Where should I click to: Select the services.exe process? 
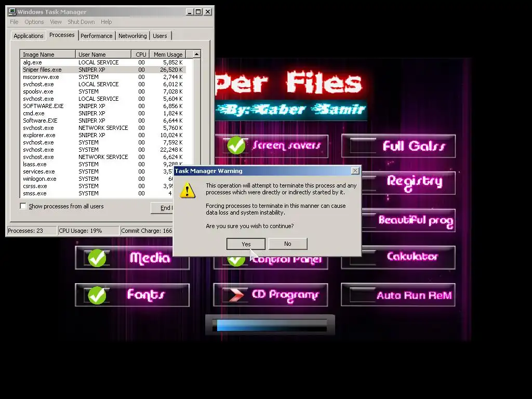pyautogui.click(x=97, y=171)
